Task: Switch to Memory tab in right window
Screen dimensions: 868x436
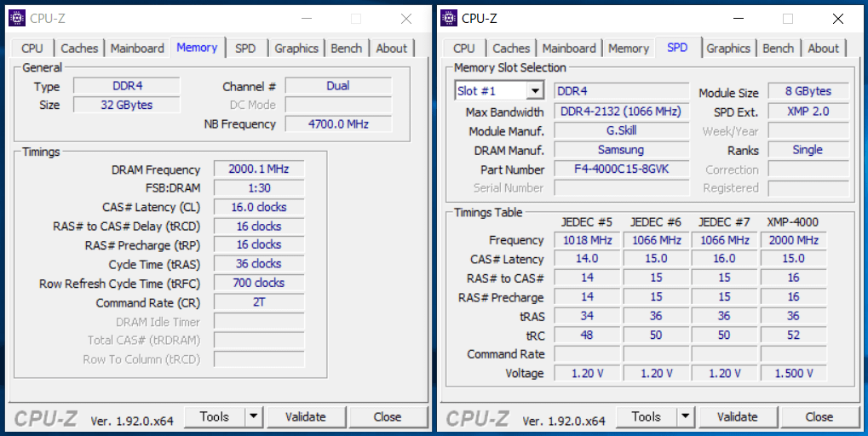Action: [629, 49]
